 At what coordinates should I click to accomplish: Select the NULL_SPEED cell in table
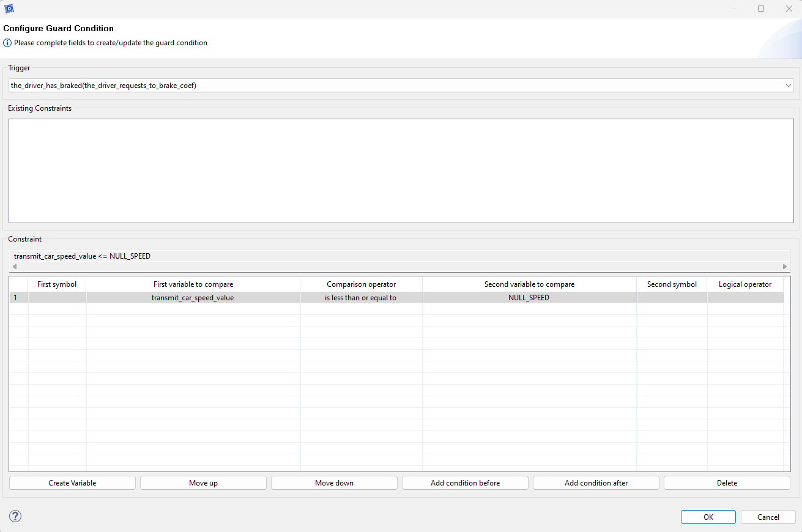click(x=530, y=298)
